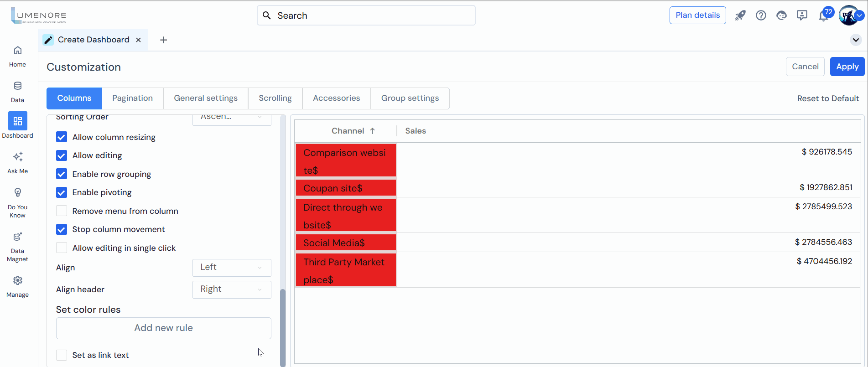Open the Manage gear icon

pyautogui.click(x=17, y=281)
